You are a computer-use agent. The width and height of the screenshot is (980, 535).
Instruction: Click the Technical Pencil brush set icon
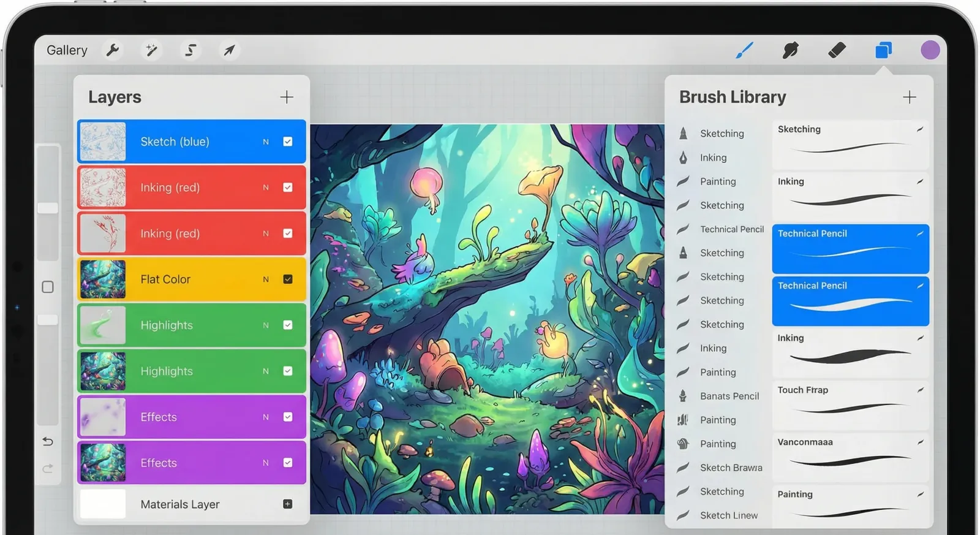(683, 229)
